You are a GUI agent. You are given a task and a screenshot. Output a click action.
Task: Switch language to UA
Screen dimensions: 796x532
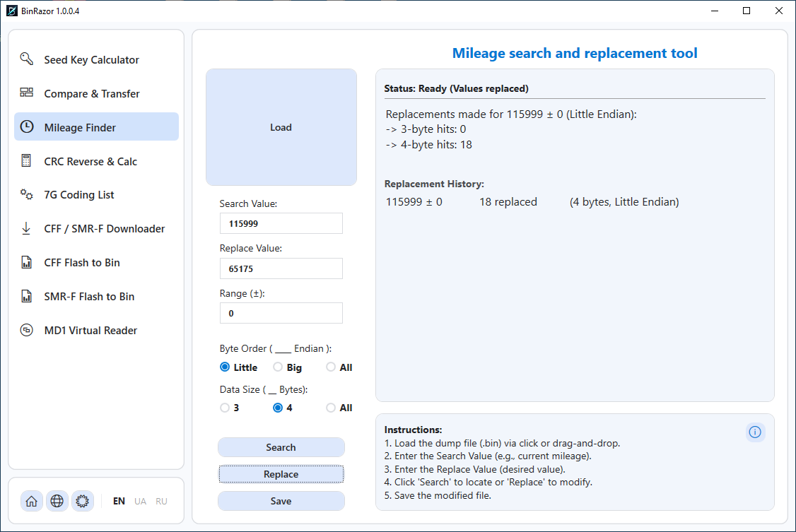coord(140,501)
